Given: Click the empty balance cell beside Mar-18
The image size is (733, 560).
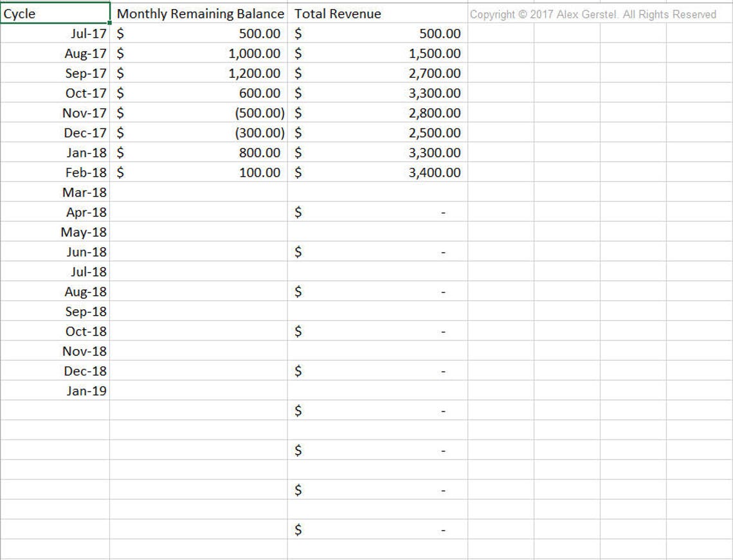Looking at the screenshot, I should pyautogui.click(x=199, y=192).
